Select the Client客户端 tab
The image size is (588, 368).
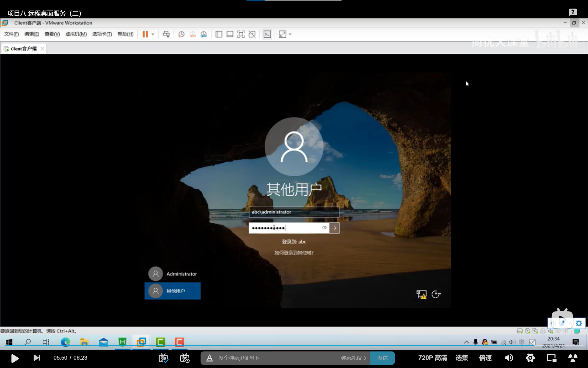(24, 49)
